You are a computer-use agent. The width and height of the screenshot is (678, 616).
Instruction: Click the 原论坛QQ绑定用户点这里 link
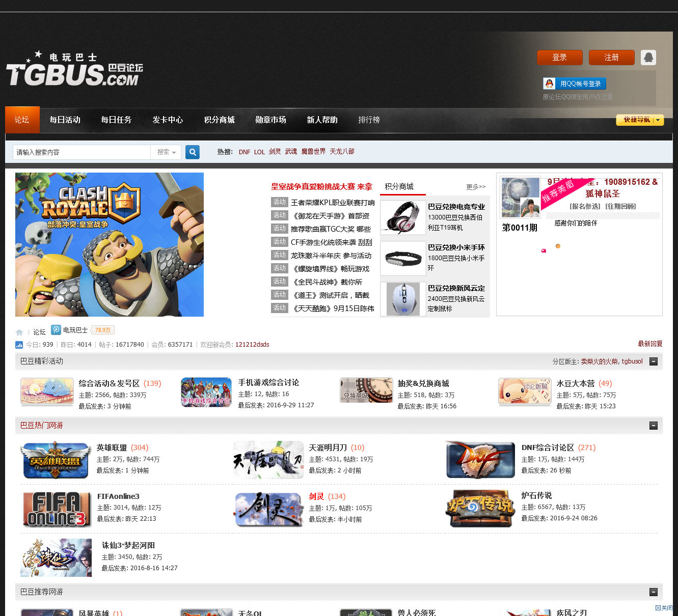(578, 97)
